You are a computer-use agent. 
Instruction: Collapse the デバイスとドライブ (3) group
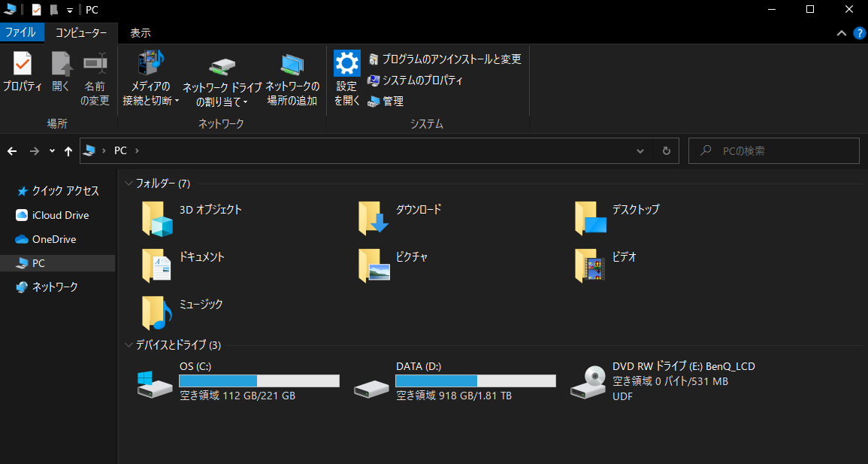click(129, 345)
